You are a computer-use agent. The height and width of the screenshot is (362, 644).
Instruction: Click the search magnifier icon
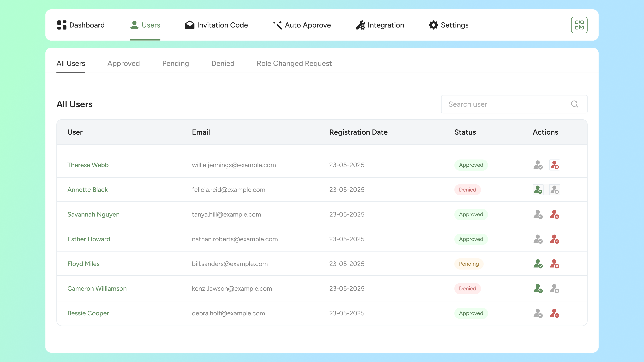click(575, 104)
